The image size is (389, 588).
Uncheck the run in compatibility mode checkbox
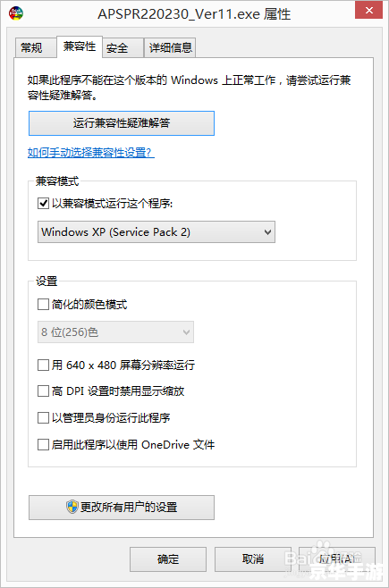click(43, 203)
